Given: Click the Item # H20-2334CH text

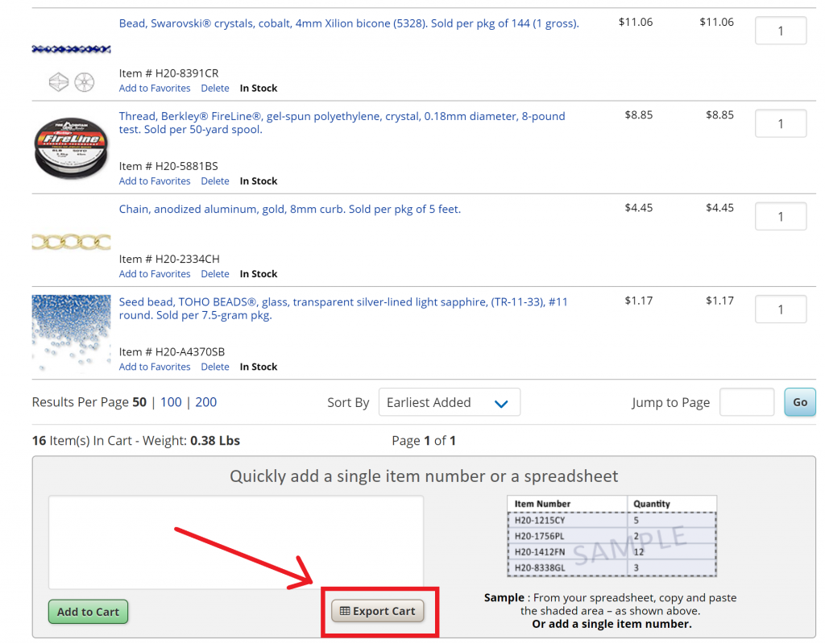Looking at the screenshot, I should tap(169, 259).
